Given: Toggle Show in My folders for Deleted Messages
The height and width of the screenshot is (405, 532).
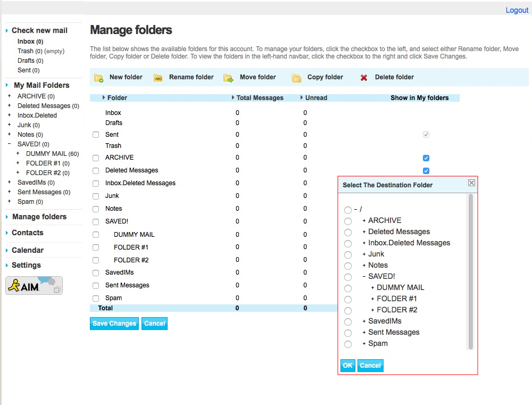Looking at the screenshot, I should pyautogui.click(x=426, y=170).
